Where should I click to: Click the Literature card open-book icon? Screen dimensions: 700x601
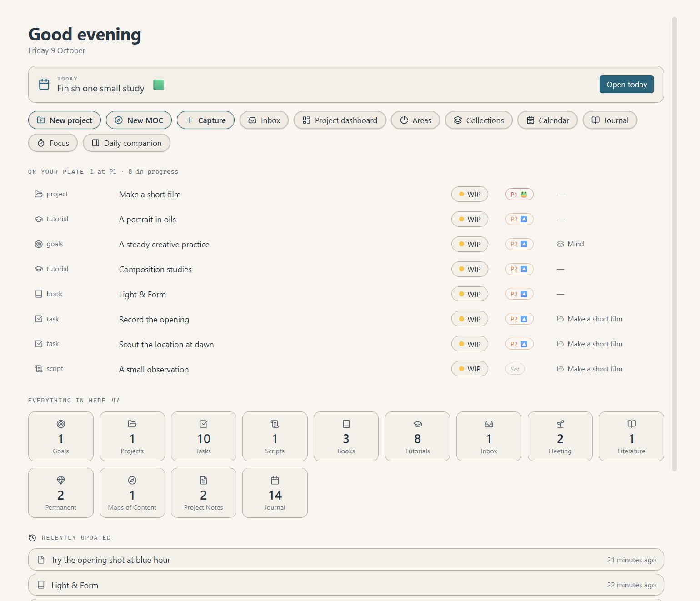click(632, 424)
